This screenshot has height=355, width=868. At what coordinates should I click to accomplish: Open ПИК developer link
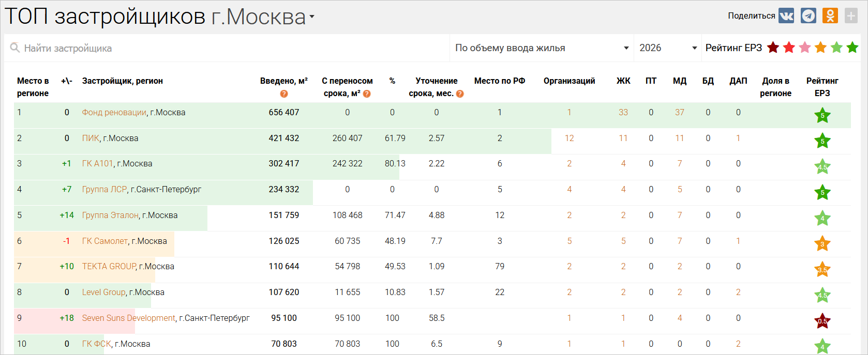point(91,138)
